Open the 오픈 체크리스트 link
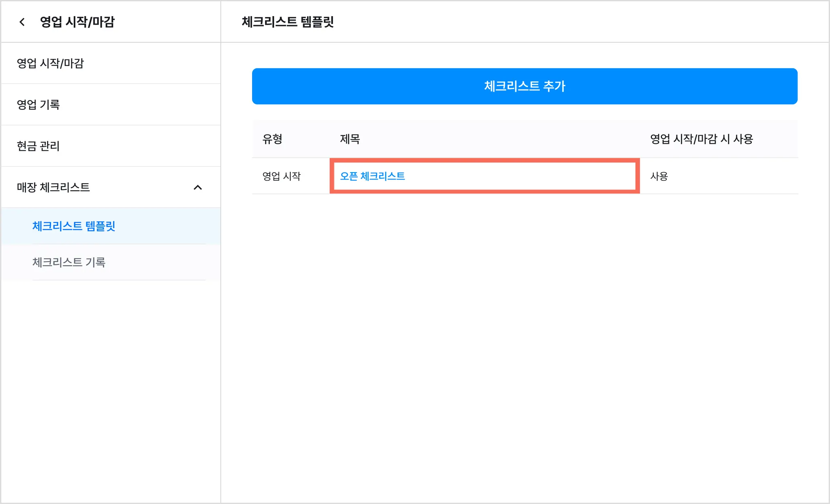This screenshot has width=830, height=504. [x=372, y=176]
